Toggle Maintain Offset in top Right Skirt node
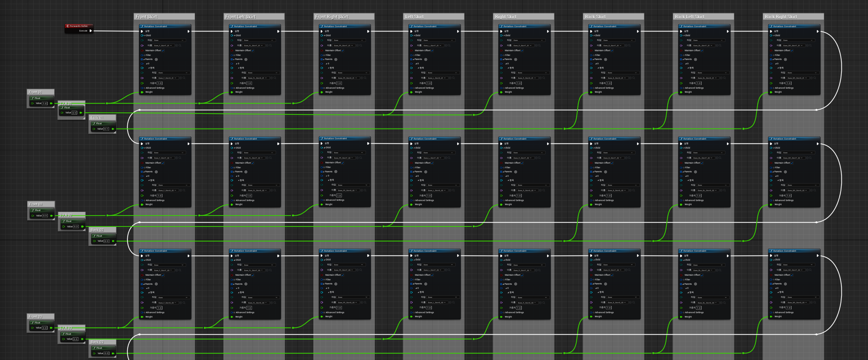 (522, 51)
